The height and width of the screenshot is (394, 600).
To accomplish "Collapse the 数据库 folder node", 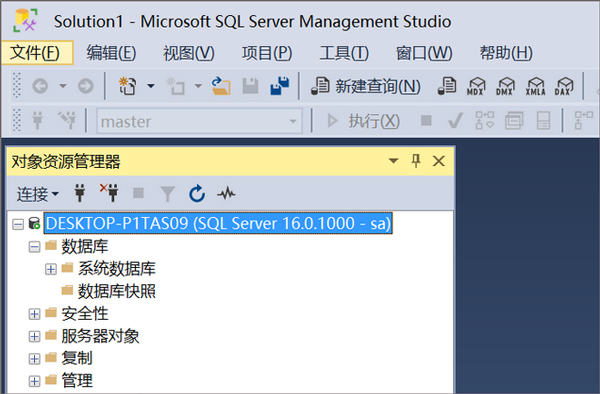I will 34,247.
